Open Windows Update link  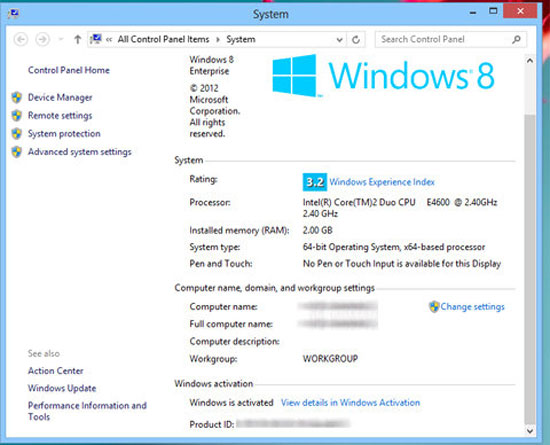click(x=62, y=388)
